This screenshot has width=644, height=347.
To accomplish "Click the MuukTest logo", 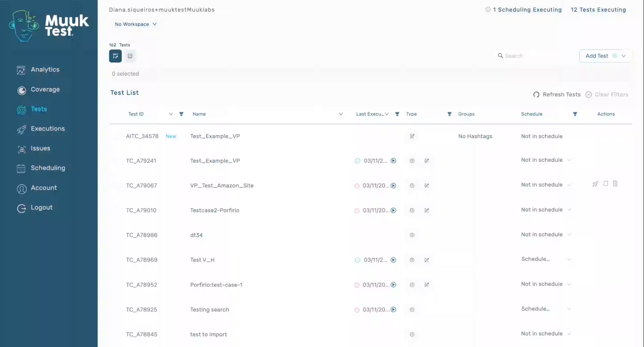I will [49, 26].
